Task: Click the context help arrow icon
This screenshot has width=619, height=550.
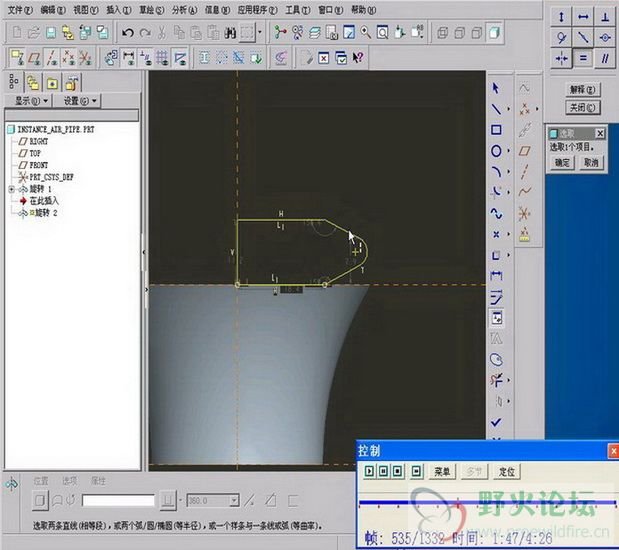Action: (357, 57)
